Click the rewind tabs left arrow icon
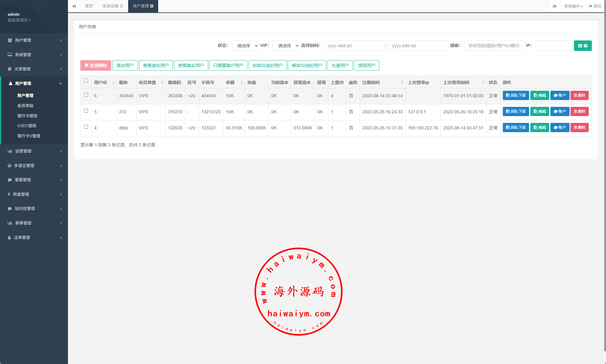 (74, 6)
